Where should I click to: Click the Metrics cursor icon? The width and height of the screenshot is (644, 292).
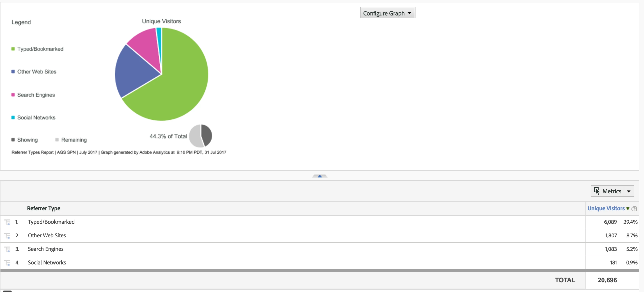[596, 191]
